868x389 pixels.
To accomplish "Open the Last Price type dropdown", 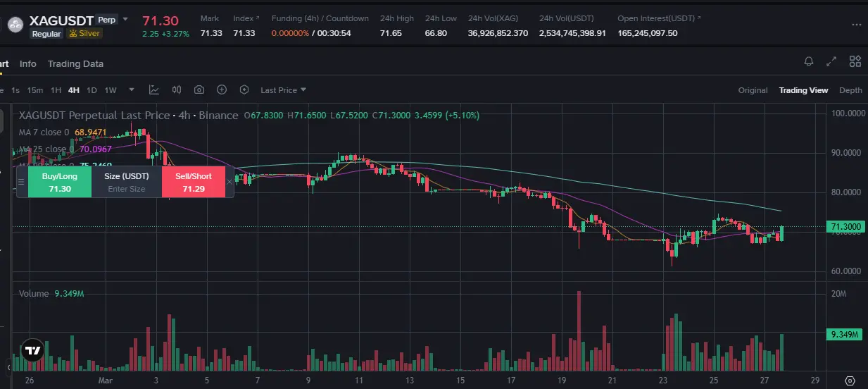I will coord(283,89).
